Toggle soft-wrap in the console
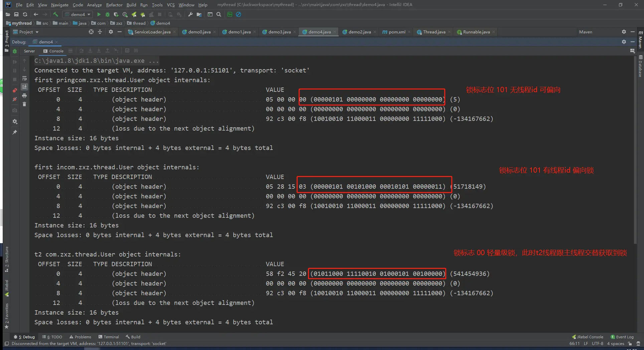The image size is (644, 350). [24, 78]
